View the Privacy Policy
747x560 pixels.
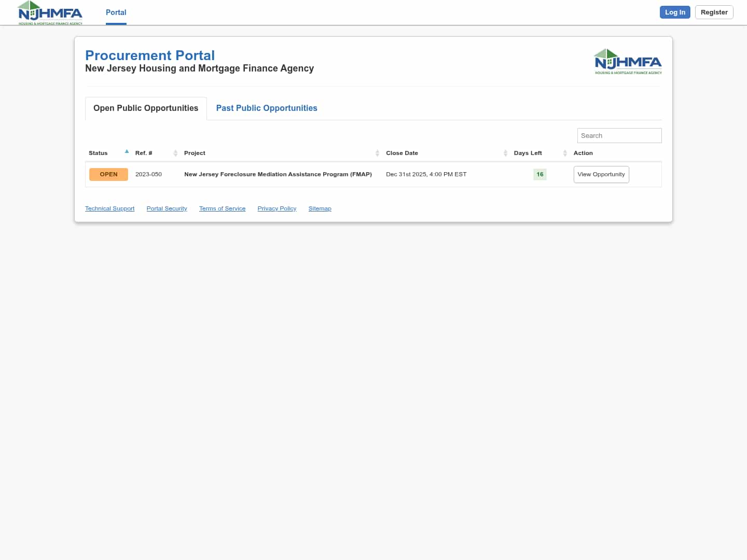(x=276, y=208)
